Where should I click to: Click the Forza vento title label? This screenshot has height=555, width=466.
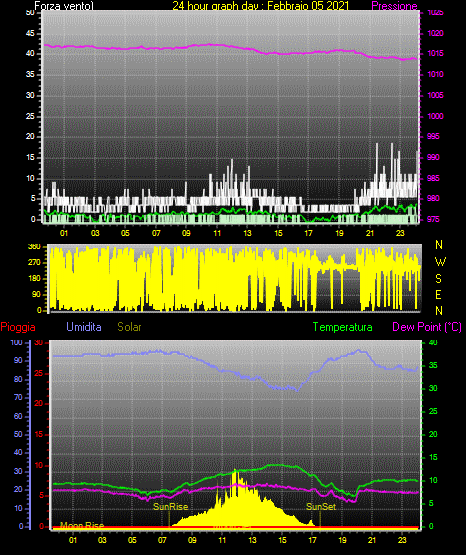pyautogui.click(x=64, y=6)
